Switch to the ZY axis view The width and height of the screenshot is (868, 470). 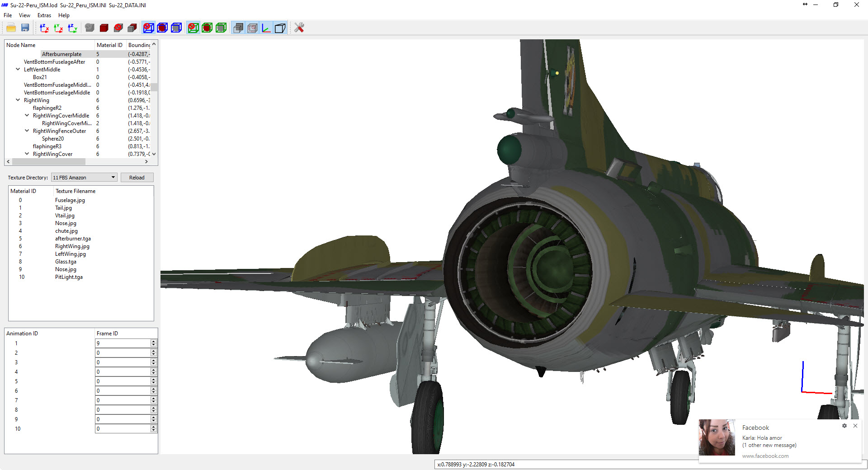coord(72,28)
